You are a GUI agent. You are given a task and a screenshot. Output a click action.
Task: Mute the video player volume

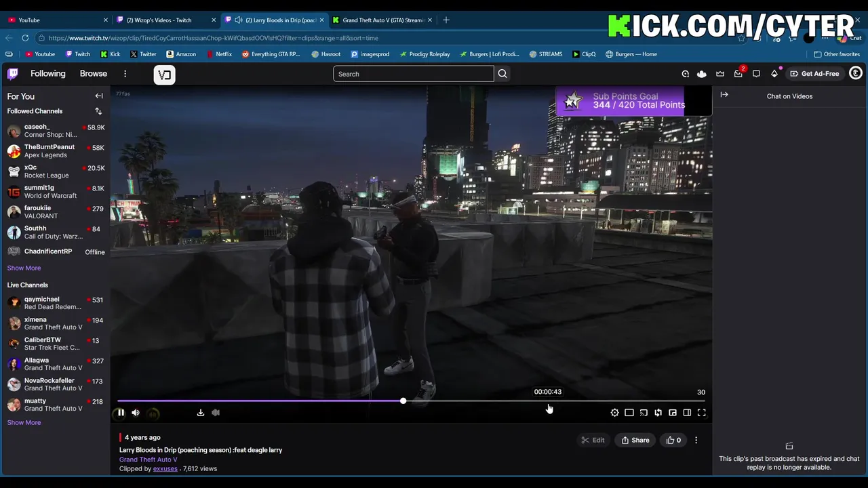click(x=136, y=413)
